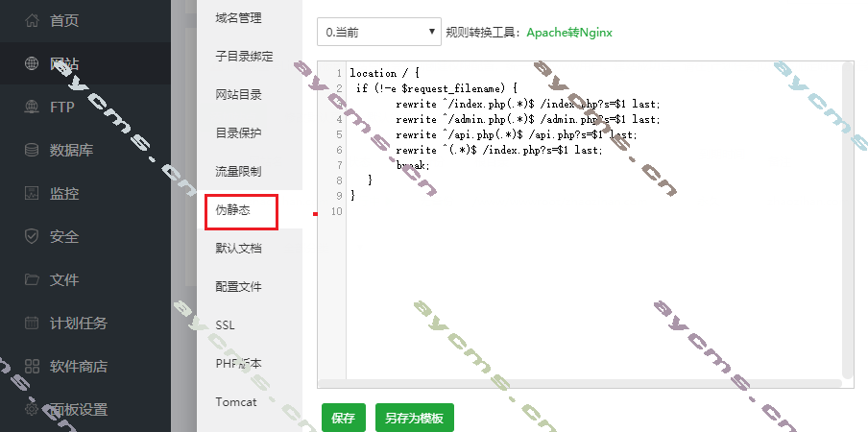Click the rewrite ^/api.php line
Viewport: 868px width, 432px height.
click(517, 135)
